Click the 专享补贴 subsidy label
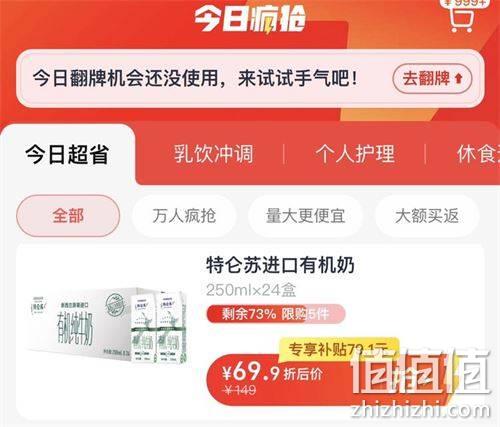The height and width of the screenshot is (427, 500). [339, 349]
